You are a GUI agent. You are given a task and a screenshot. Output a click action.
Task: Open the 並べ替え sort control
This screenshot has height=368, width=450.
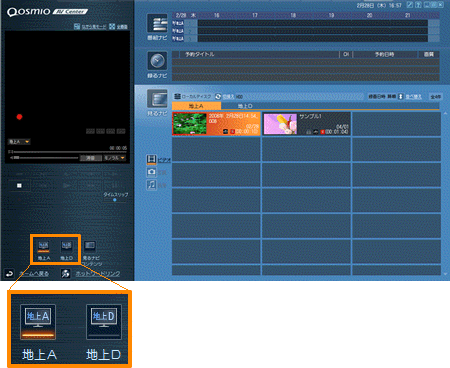point(413,96)
